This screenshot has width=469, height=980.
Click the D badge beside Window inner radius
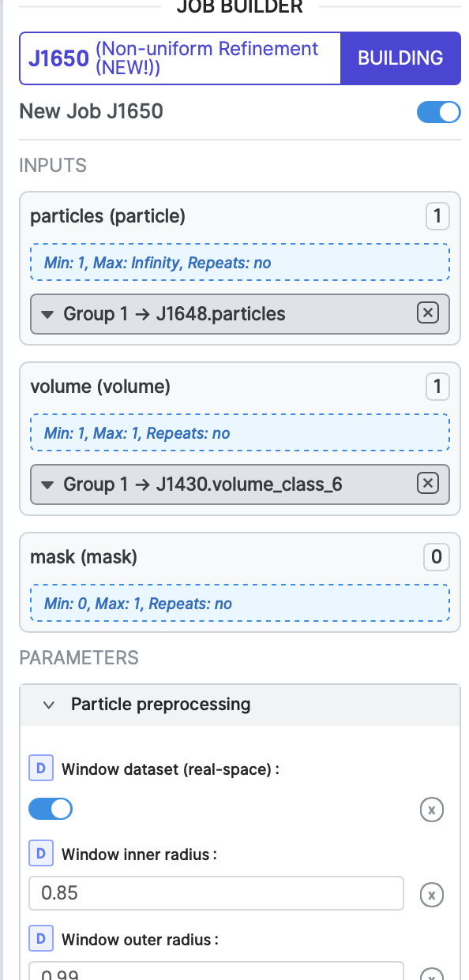(41, 854)
